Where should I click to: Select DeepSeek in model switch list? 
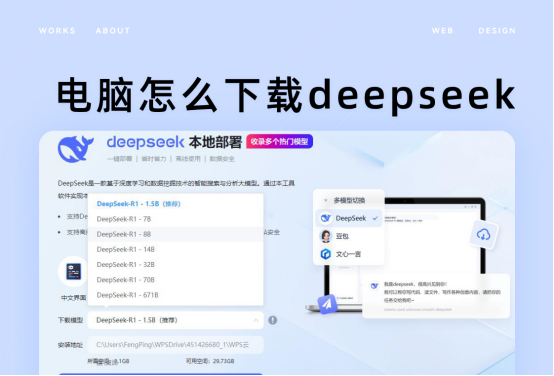coord(349,218)
